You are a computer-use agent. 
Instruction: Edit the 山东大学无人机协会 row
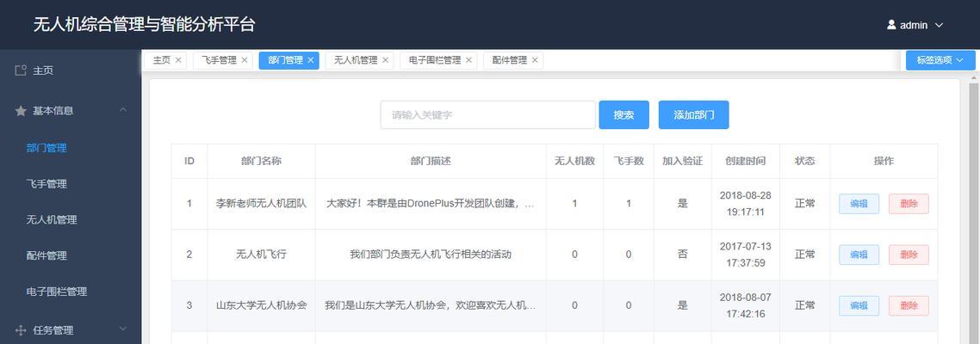pos(859,306)
